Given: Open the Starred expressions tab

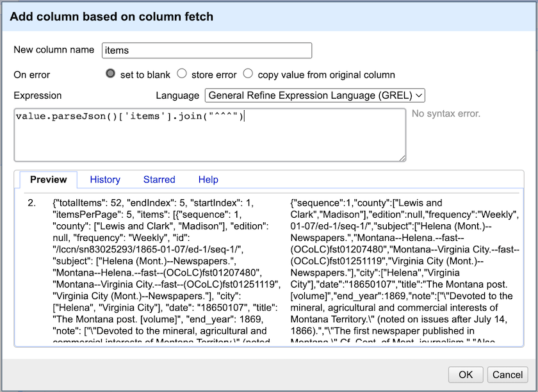Looking at the screenshot, I should click(159, 179).
